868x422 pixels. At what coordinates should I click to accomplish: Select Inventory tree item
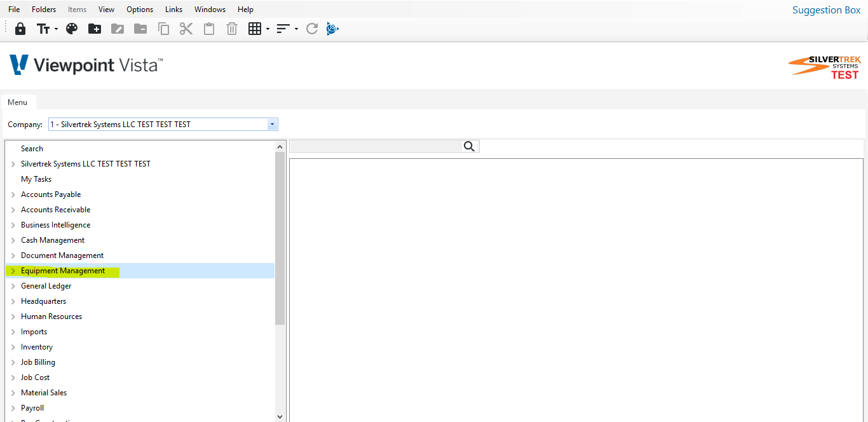(37, 347)
